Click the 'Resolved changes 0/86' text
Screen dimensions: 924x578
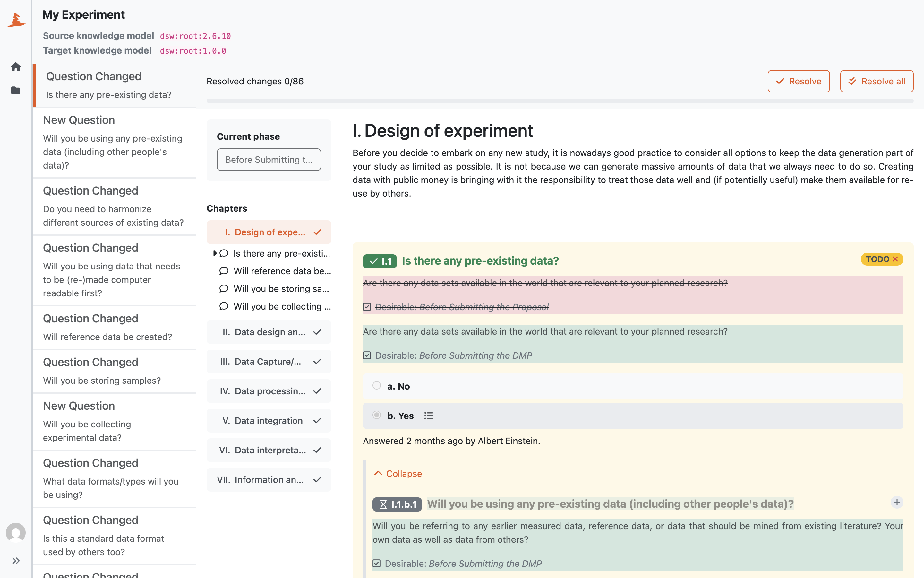pos(255,81)
